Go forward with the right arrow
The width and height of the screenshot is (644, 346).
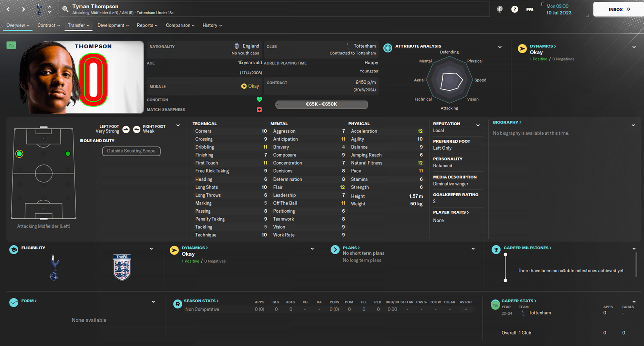coord(23,9)
